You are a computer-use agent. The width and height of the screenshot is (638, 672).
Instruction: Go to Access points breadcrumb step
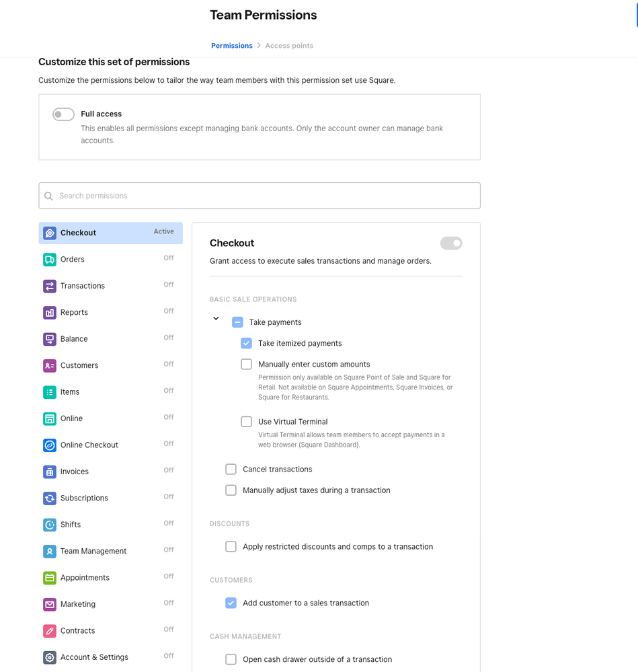[x=289, y=46]
